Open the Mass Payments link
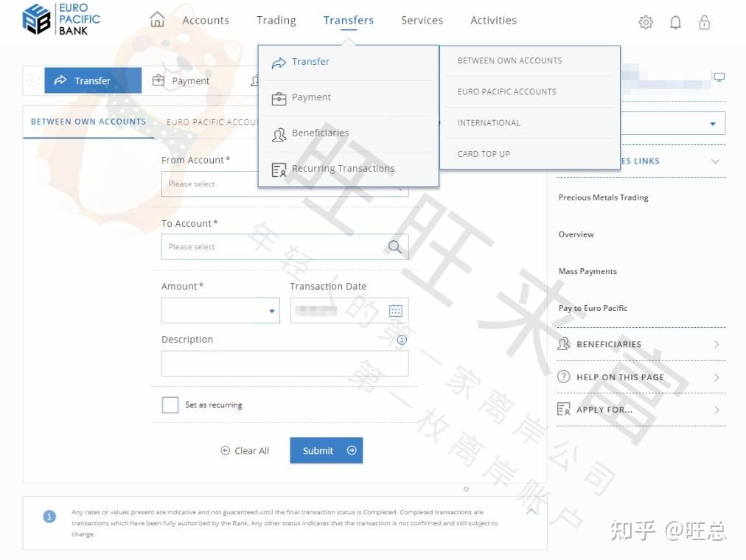 (x=588, y=271)
